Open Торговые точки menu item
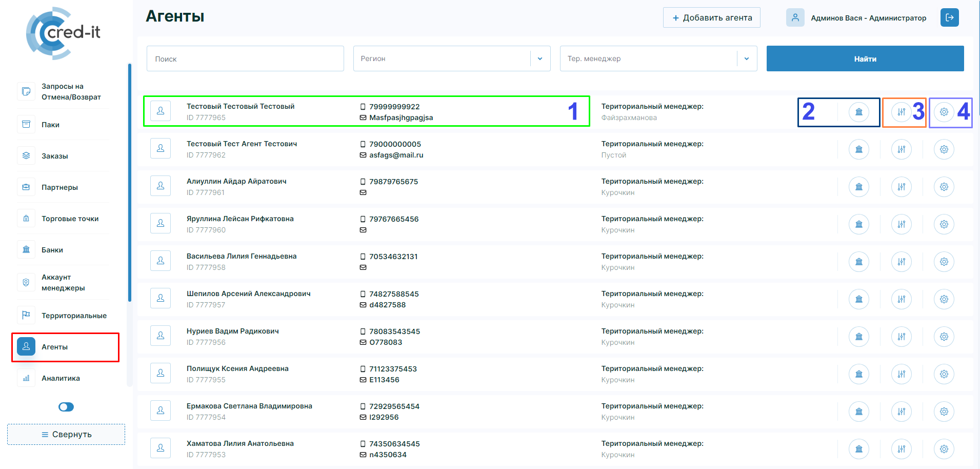 pyautogui.click(x=70, y=219)
